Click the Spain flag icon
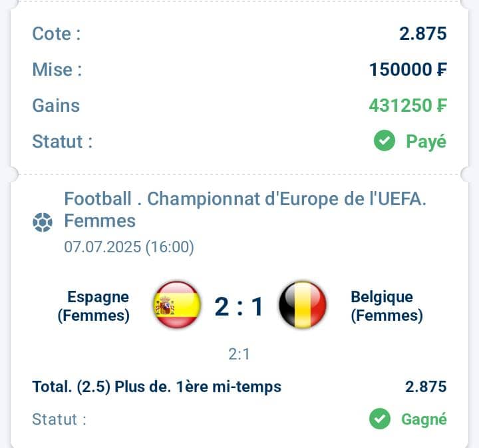Viewport: 479px width, 448px height. tap(177, 305)
